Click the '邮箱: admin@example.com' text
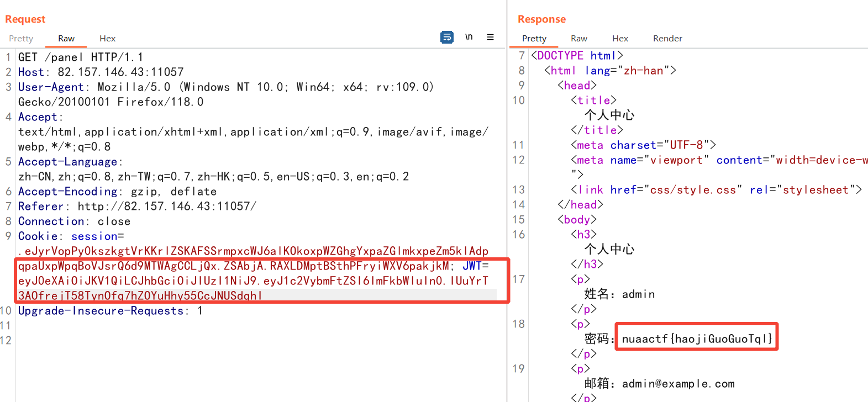This screenshot has width=868, height=402. click(659, 384)
